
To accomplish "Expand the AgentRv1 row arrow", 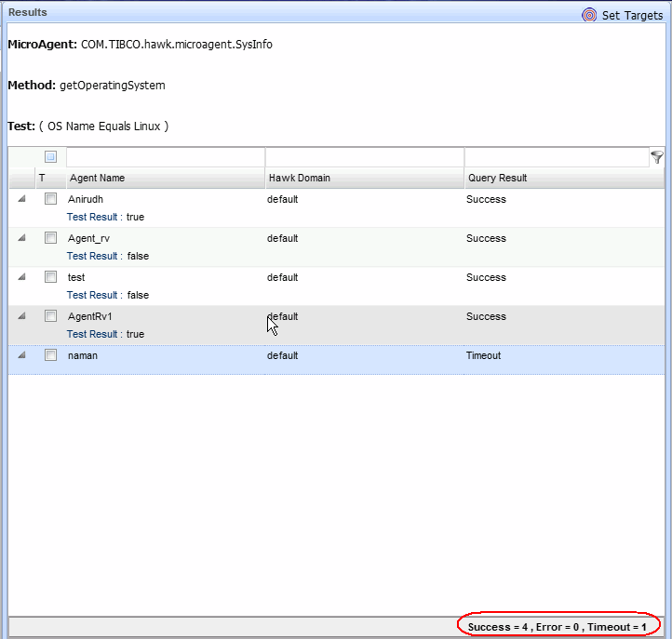I will point(21,316).
